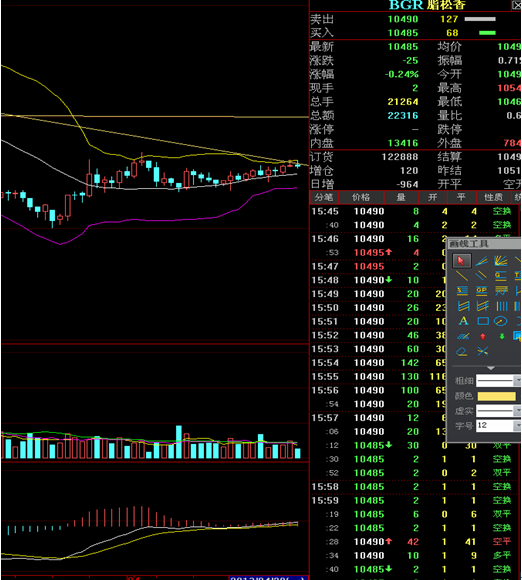The height and width of the screenshot is (580, 522).
Task: Open the 虚实 line style dropdown
Action: click(517, 410)
